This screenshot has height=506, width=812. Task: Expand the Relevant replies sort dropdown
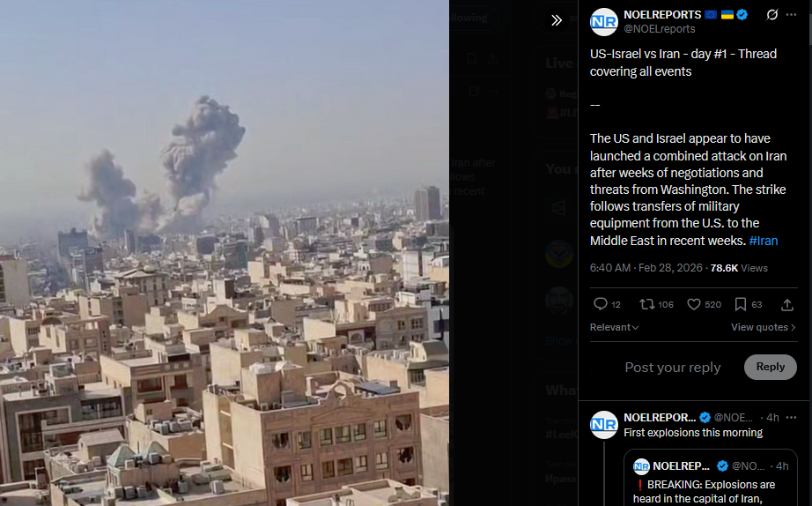click(614, 327)
